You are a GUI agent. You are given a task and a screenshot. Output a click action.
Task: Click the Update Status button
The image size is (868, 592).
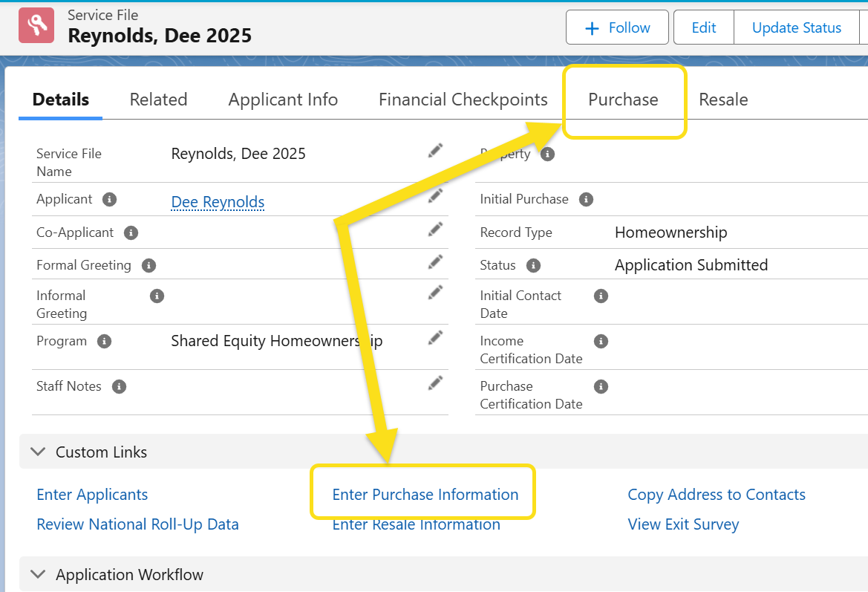796,27
